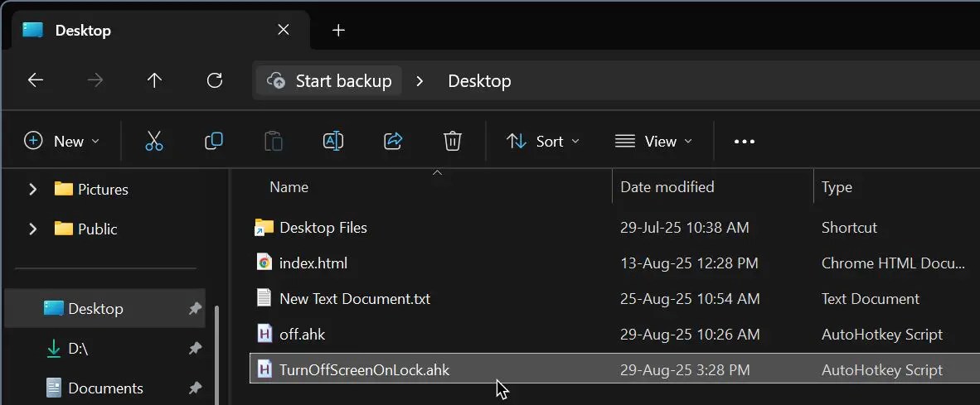Click the Copy icon in toolbar
The width and height of the screenshot is (980, 405).
[x=214, y=141]
